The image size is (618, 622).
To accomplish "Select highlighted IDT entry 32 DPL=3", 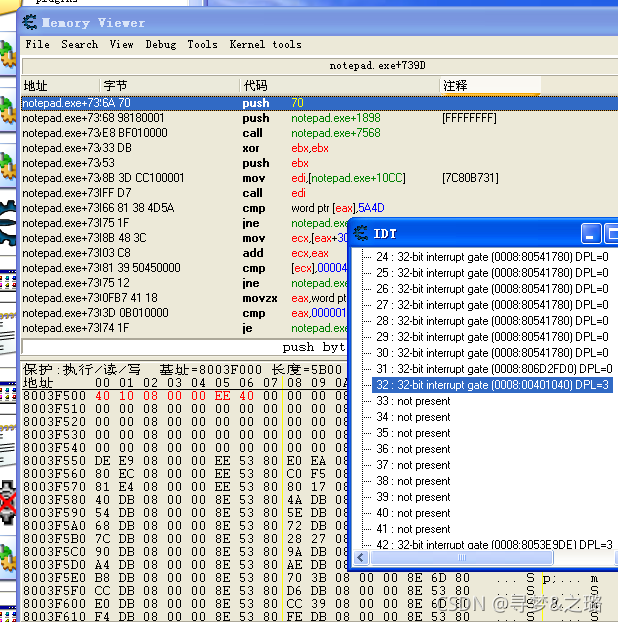I will pos(492,385).
